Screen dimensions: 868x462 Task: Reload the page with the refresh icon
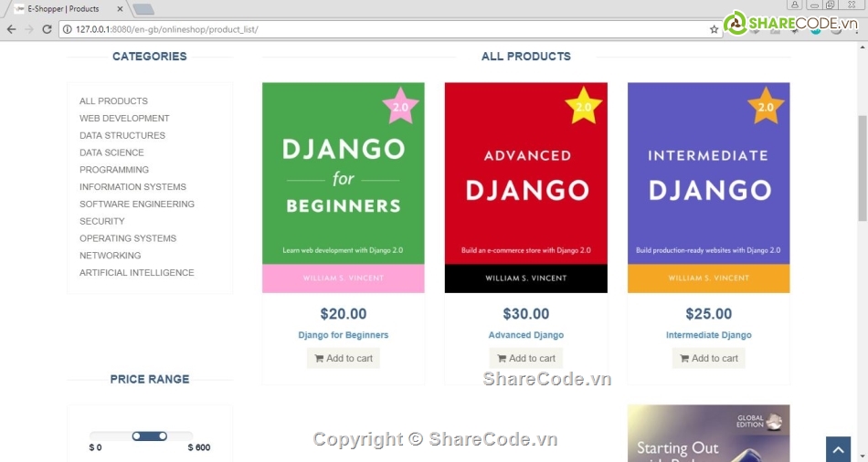pos(47,29)
